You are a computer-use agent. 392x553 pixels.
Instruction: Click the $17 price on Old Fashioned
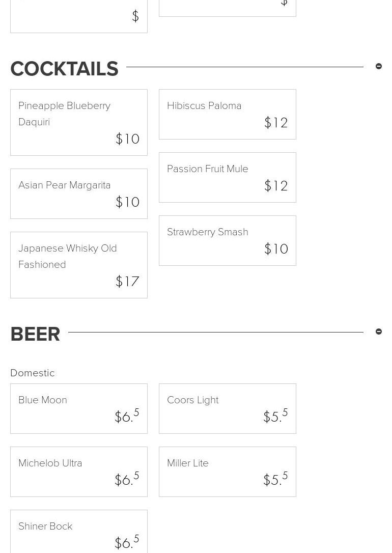tap(127, 282)
